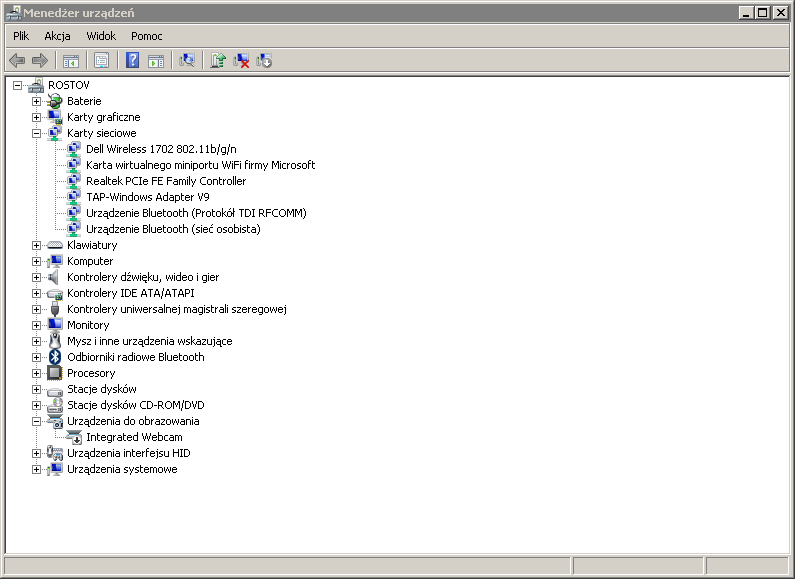The height and width of the screenshot is (579, 795).
Task: Select Karta wirtualnego miniportu WiFi firmy Microsoft
Action: click(x=200, y=165)
